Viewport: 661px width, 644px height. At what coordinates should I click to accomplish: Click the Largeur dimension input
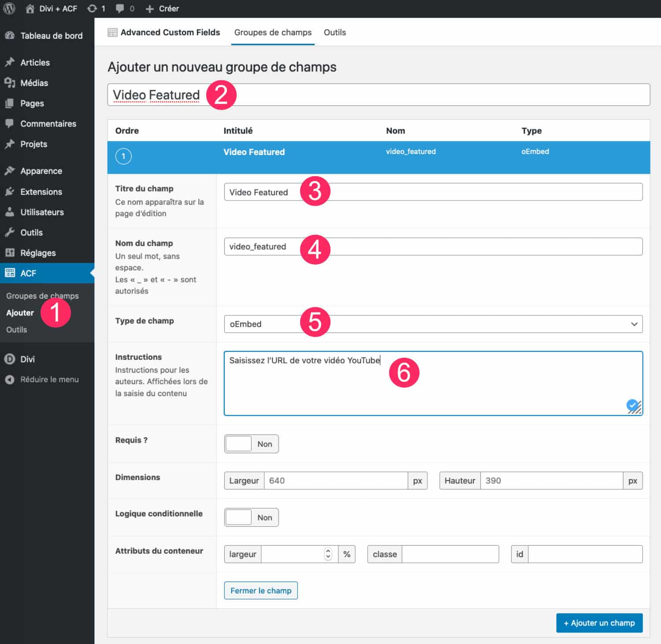tap(336, 481)
